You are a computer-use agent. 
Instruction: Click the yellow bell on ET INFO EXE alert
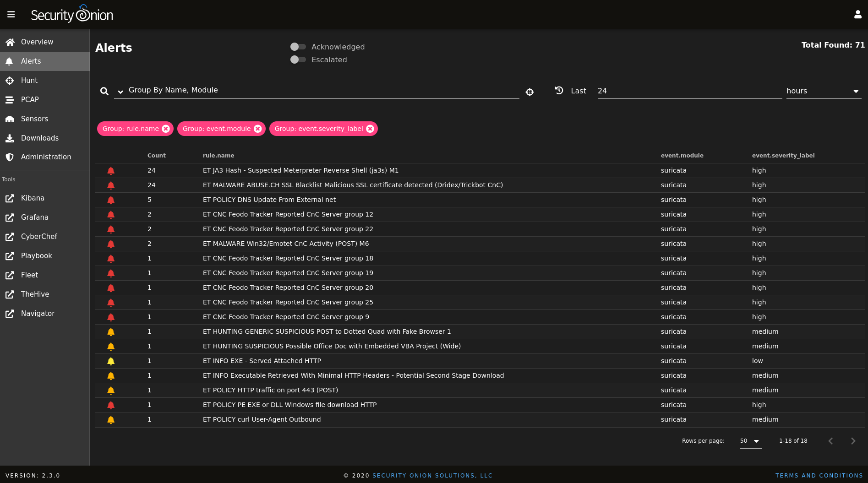click(x=110, y=361)
